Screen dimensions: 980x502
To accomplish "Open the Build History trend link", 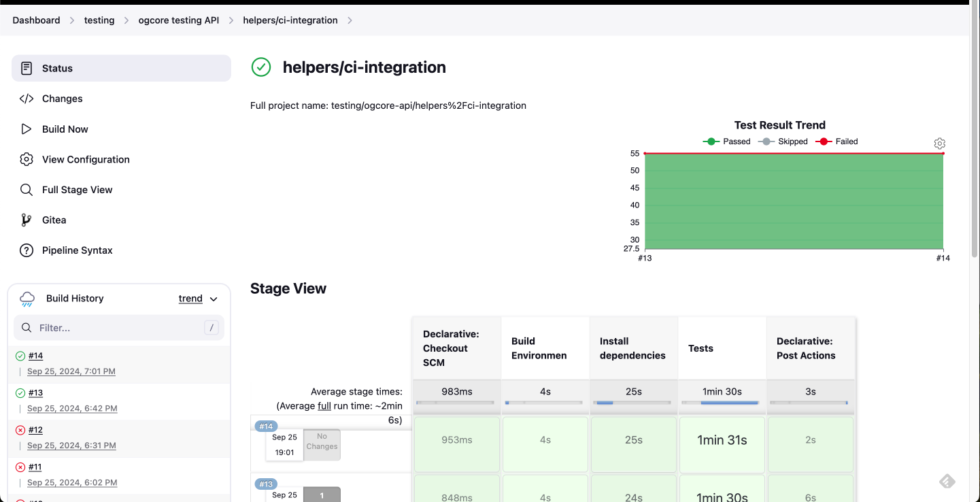I will (x=190, y=299).
